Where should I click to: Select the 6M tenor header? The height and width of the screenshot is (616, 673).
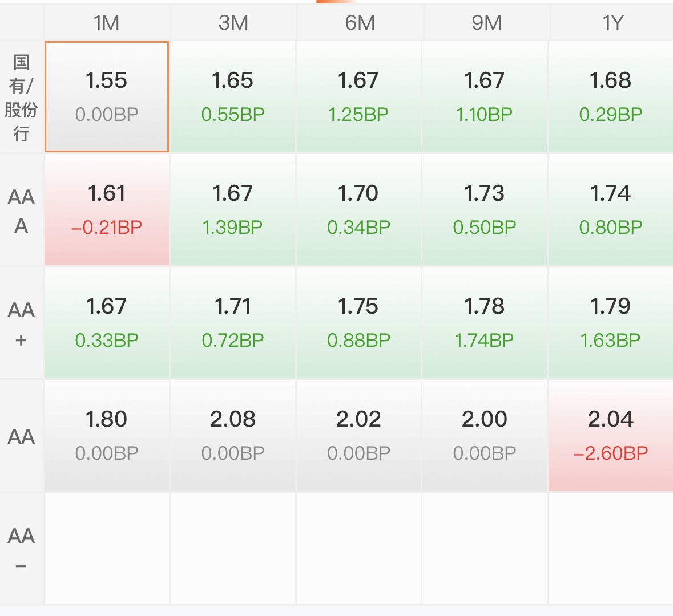359,22
